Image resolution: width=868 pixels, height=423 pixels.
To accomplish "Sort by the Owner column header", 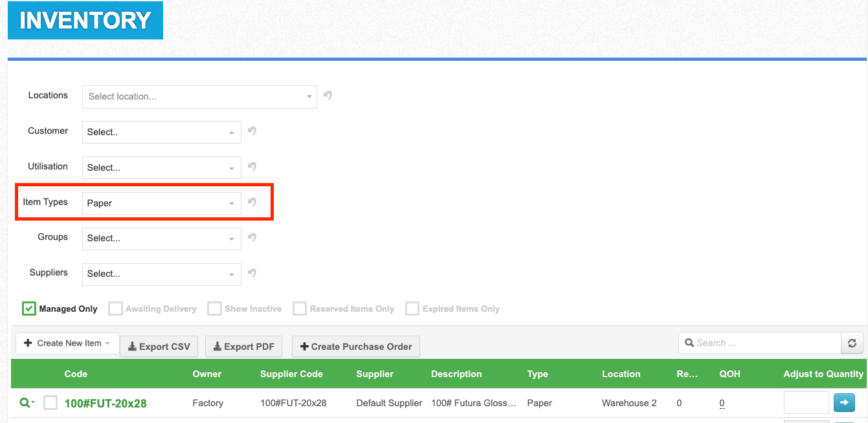I will [x=207, y=374].
